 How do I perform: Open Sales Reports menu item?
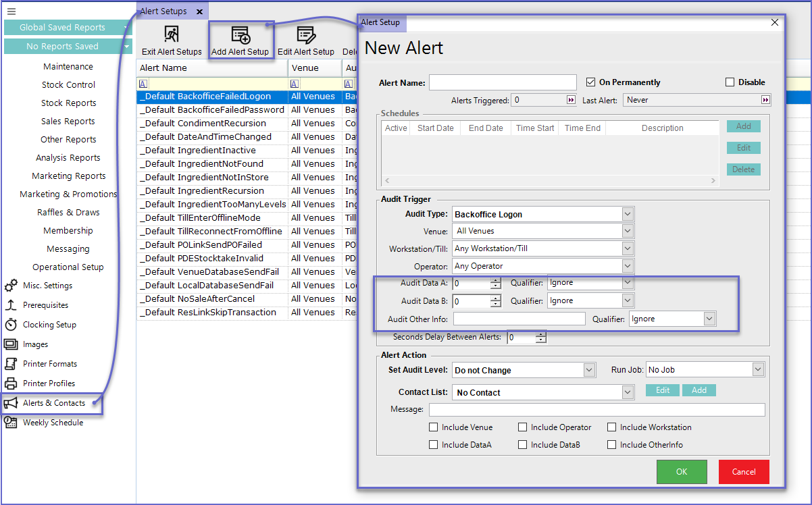click(68, 122)
